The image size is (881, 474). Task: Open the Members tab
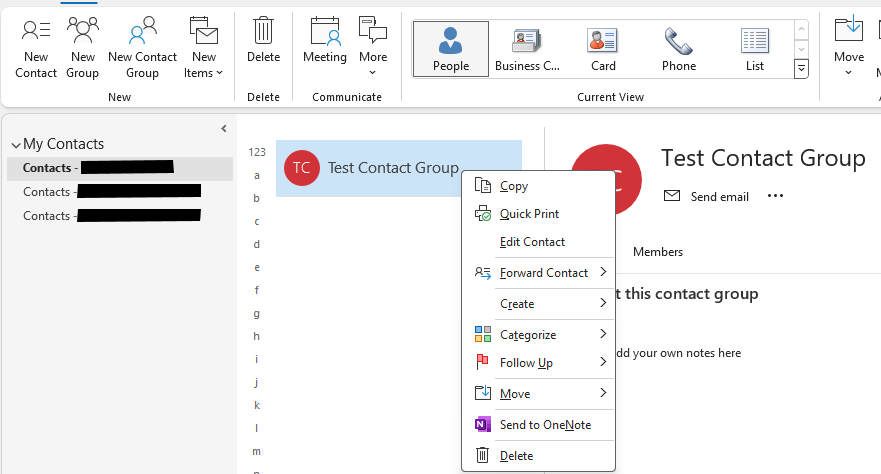[658, 252]
